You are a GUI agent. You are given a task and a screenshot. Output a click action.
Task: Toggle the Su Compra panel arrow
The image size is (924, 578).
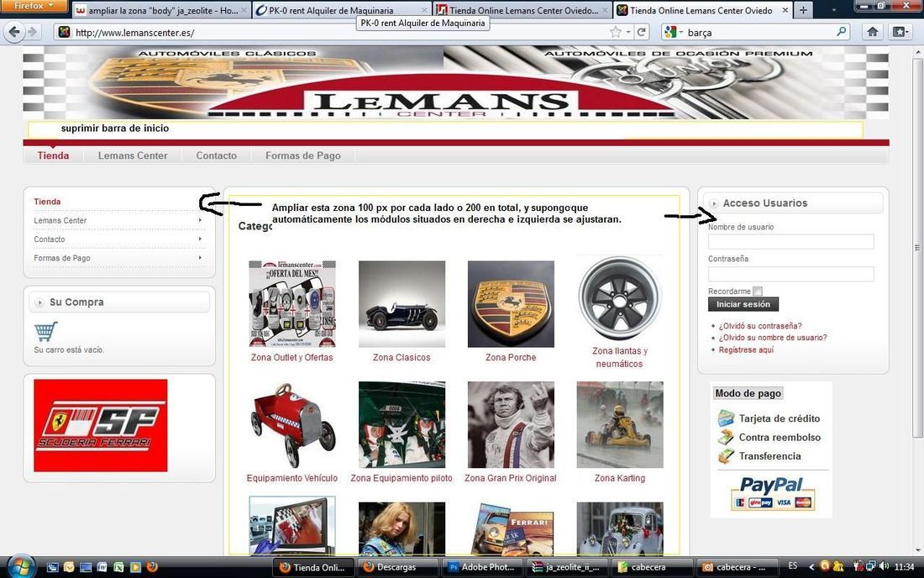pos(39,302)
